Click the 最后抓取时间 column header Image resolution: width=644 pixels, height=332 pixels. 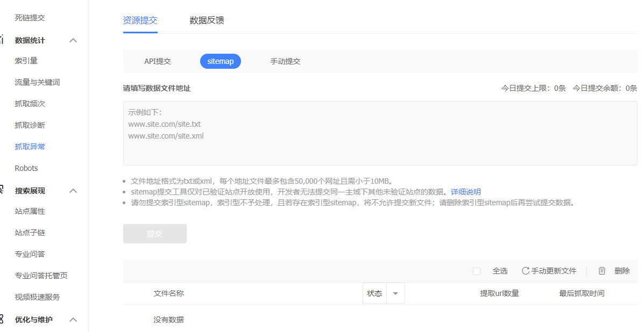click(582, 293)
